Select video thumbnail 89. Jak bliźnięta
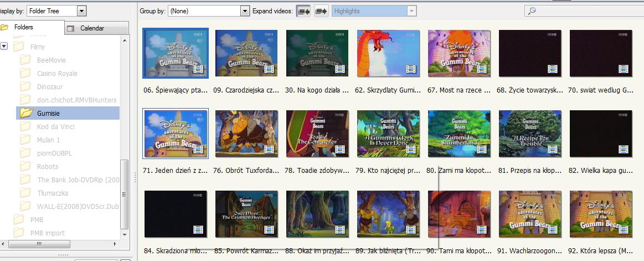This screenshot has height=261, width=644. coord(388,214)
